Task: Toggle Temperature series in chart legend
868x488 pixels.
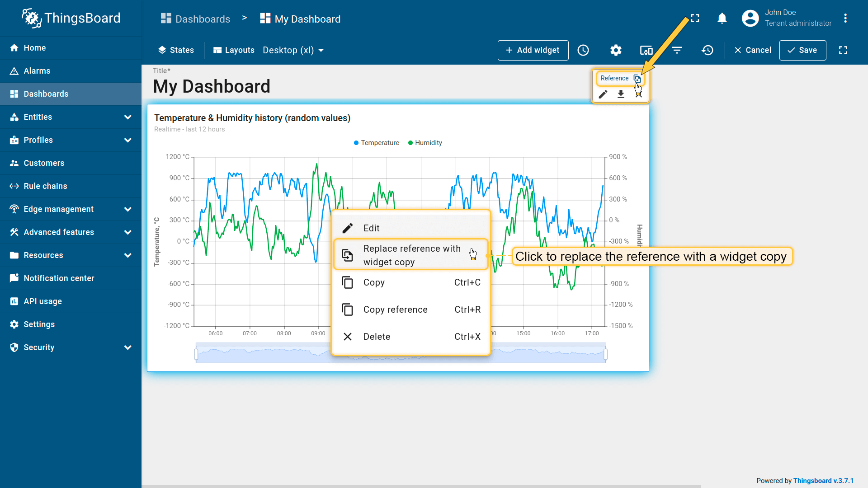Action: 377,143
